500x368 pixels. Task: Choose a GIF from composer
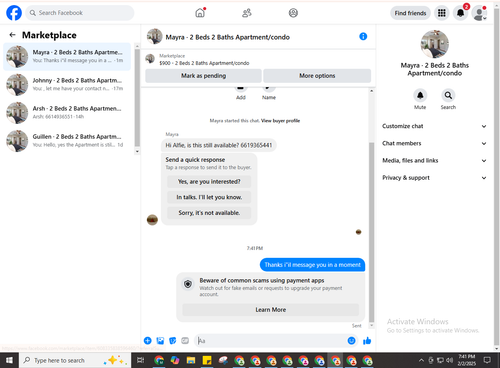185,341
